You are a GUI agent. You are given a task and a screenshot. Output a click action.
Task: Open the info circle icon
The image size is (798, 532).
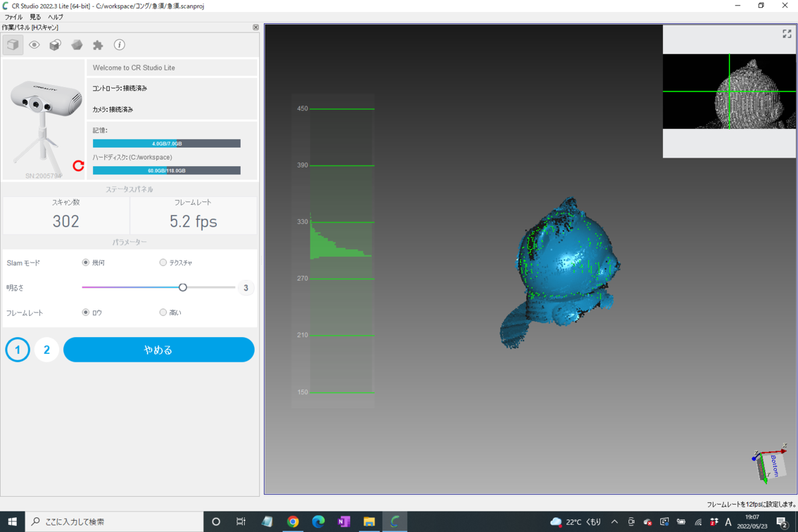(x=120, y=45)
